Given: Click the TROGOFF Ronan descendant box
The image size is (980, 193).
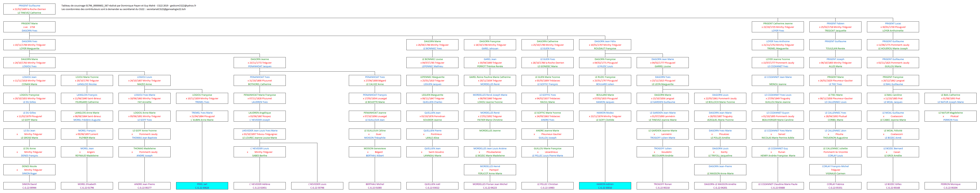Looking at the screenshot, I should click(x=663, y=186).
